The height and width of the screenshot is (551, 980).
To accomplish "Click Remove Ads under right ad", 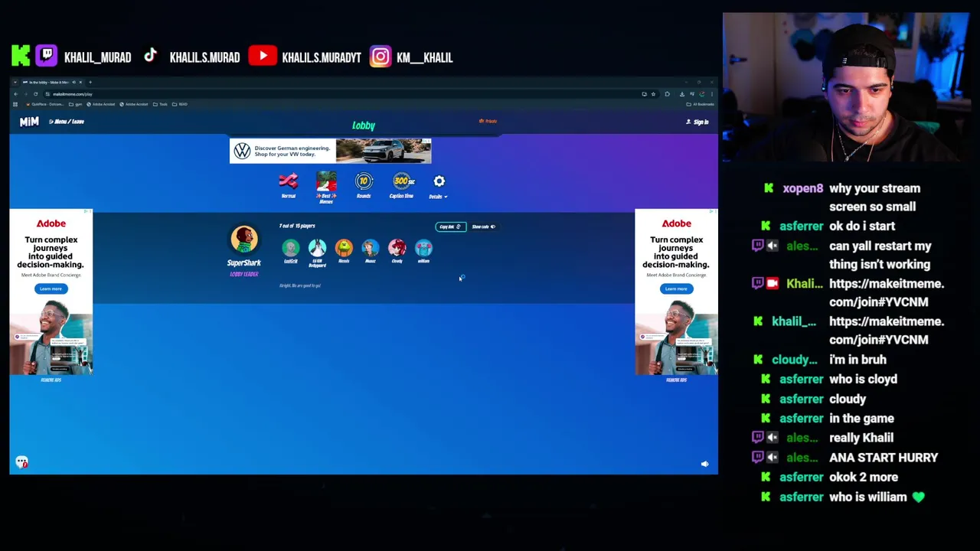I will pyautogui.click(x=676, y=380).
